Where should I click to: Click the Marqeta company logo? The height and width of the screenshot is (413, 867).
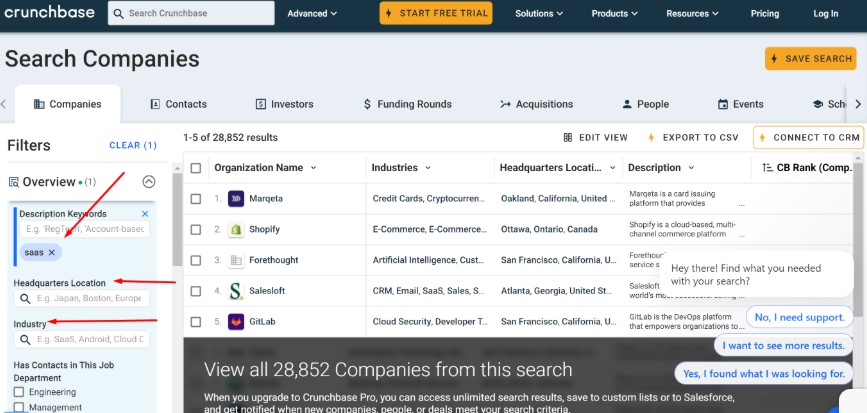click(x=236, y=198)
